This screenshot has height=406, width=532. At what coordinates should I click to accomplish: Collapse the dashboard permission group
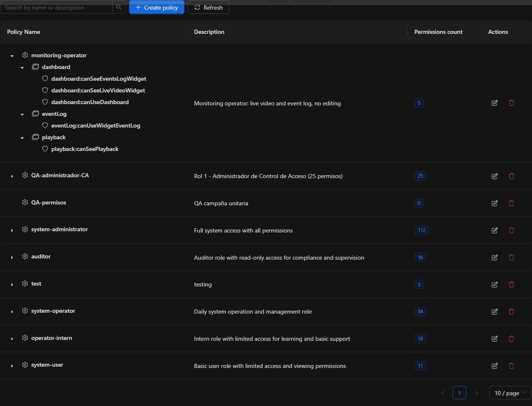(x=22, y=67)
